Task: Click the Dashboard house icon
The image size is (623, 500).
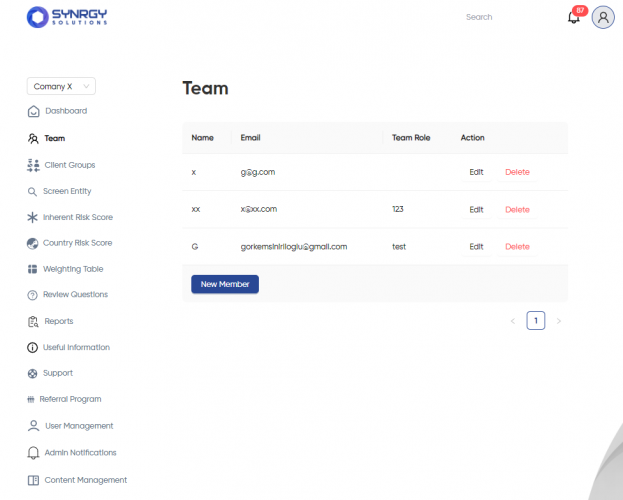Action: [x=33, y=111]
